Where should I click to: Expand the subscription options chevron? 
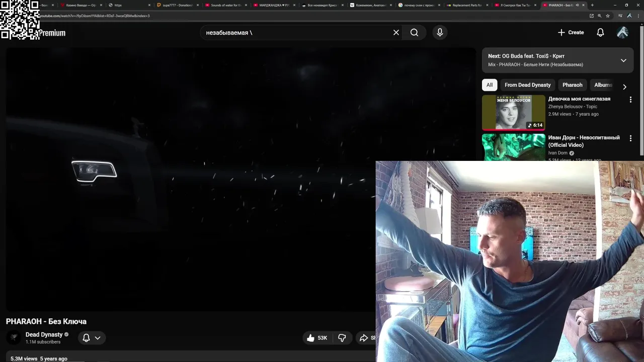98,338
